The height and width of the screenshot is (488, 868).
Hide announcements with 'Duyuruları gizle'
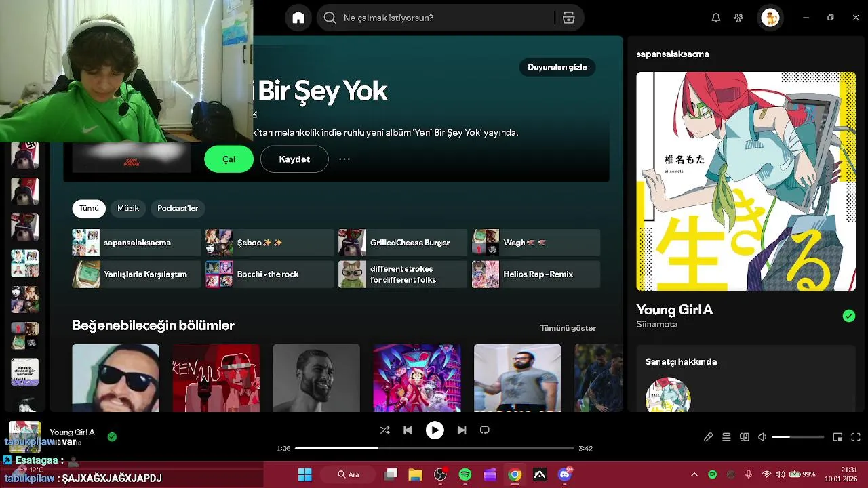click(x=557, y=67)
